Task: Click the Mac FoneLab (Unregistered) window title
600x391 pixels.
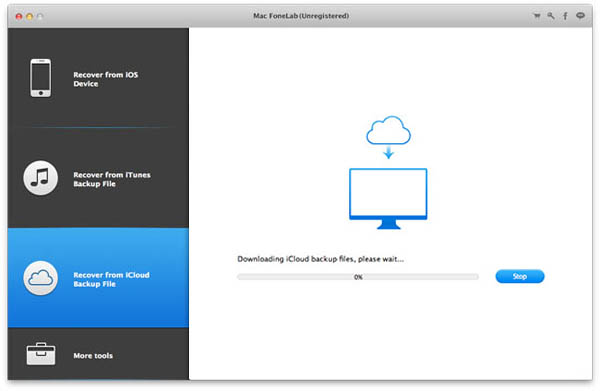Action: click(301, 16)
